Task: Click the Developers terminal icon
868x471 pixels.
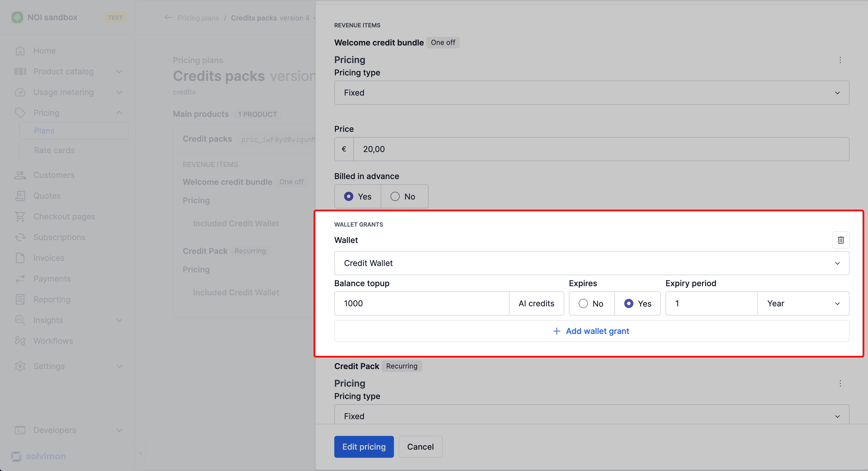Action: pos(20,430)
